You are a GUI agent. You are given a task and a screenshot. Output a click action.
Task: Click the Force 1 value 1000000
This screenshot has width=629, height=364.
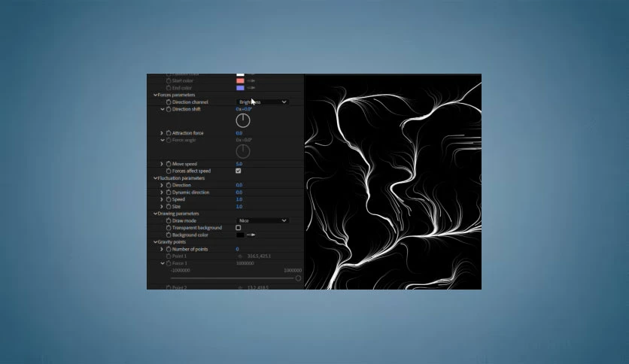[x=245, y=263]
